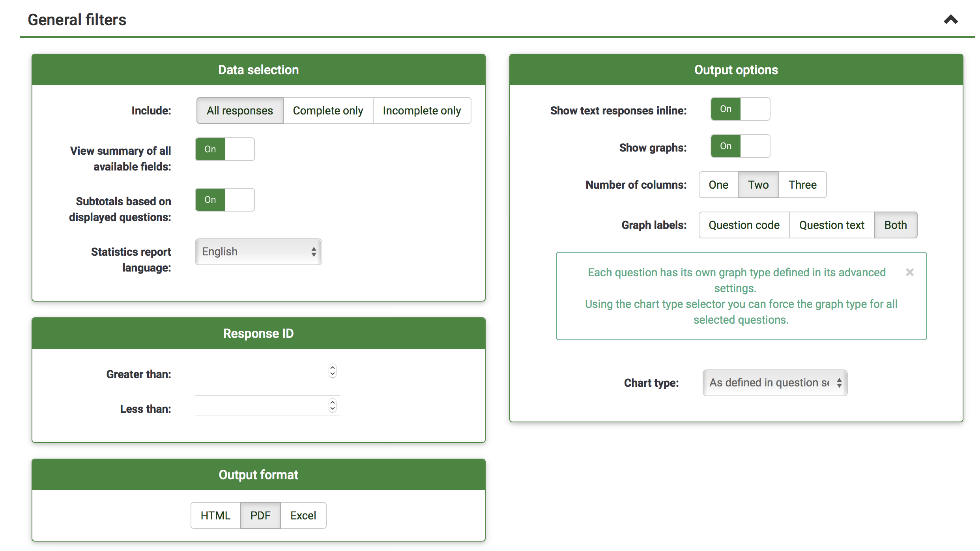Image resolution: width=980 pixels, height=551 pixels.
Task: Open the Statistics report language dropdown
Action: [x=258, y=252]
